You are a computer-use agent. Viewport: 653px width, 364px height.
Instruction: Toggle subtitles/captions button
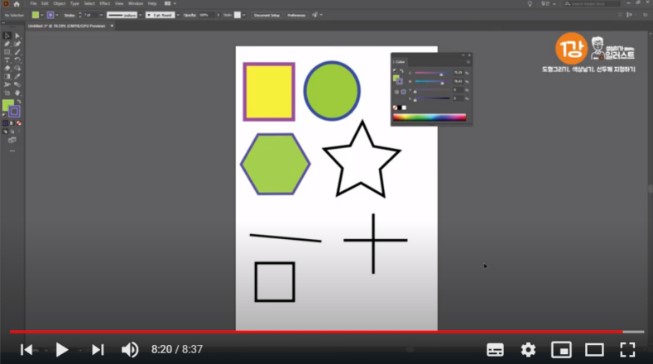pos(495,349)
